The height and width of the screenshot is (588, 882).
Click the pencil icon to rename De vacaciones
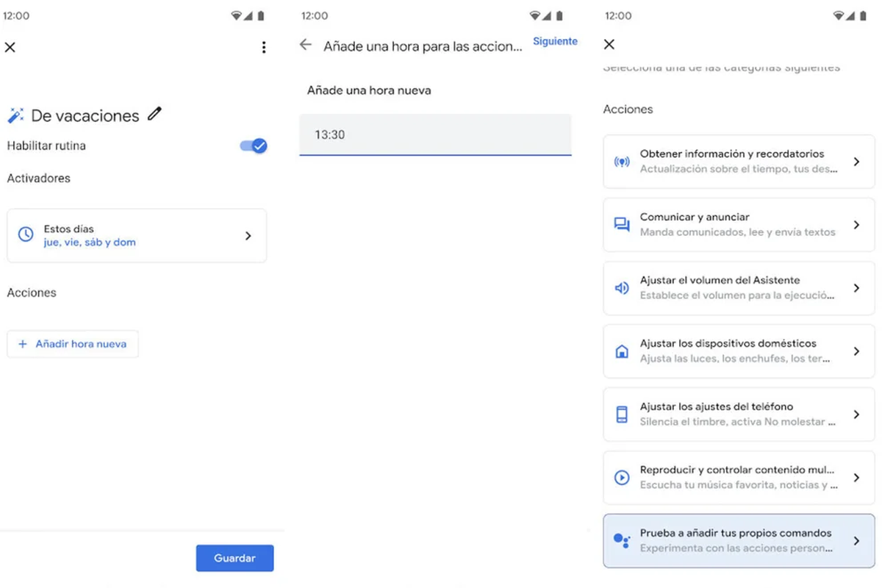(x=154, y=113)
